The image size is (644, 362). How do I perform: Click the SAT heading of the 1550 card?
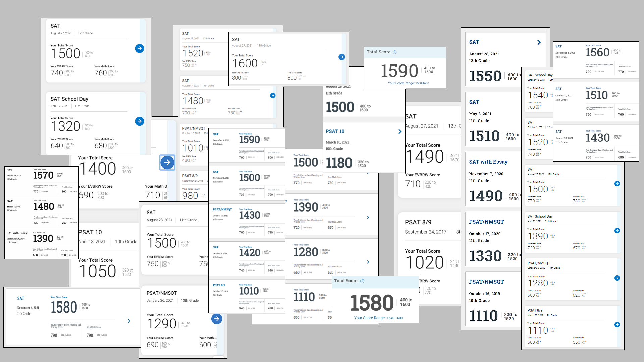pos(474,42)
